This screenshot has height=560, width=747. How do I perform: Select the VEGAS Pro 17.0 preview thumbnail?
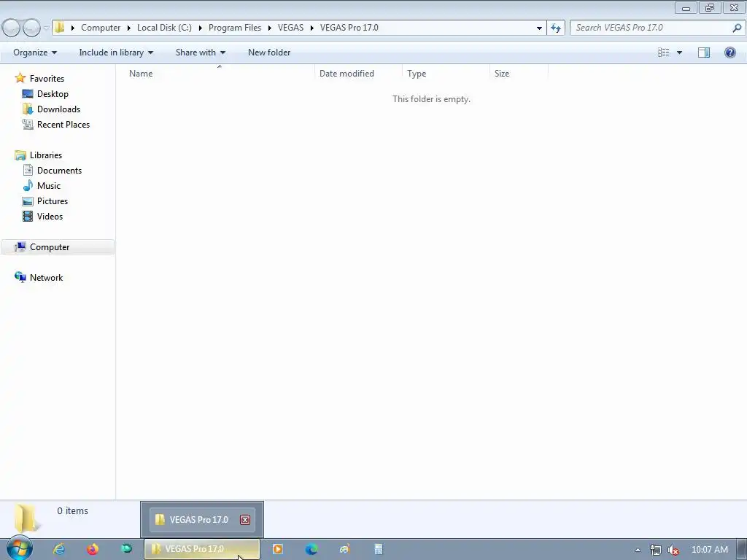tap(202, 519)
